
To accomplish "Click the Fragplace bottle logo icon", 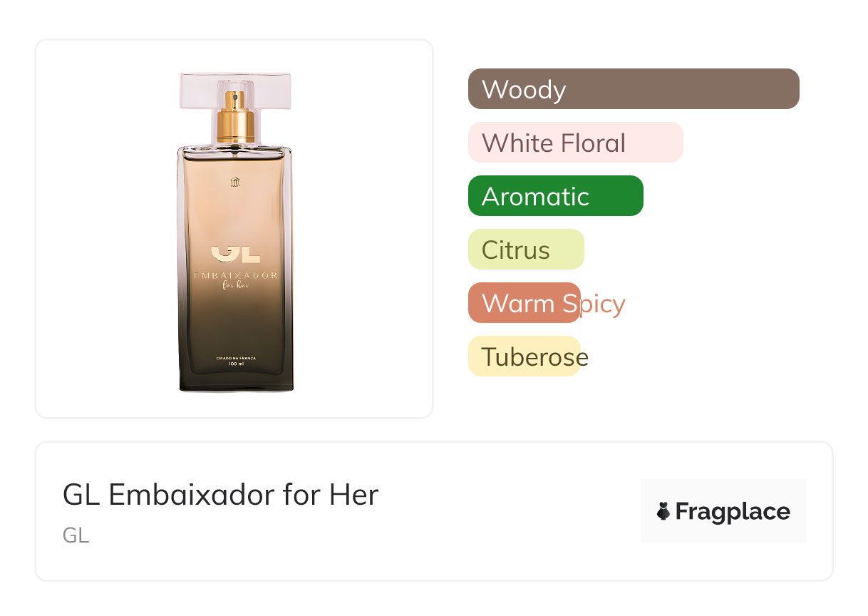I will 663,511.
